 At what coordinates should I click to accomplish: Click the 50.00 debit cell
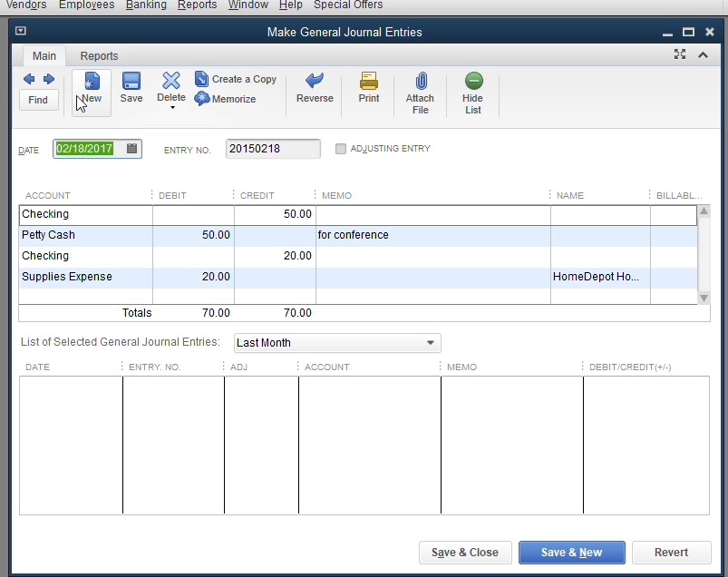(x=194, y=235)
